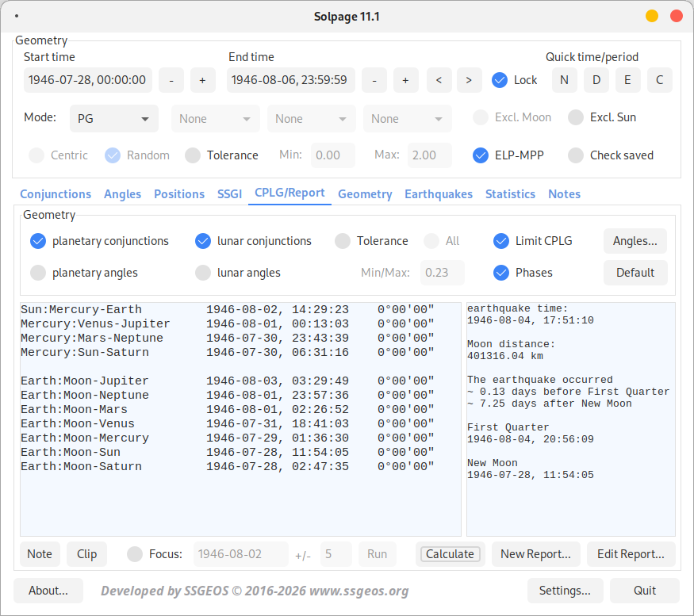Click the D quick period button
Screen dimensions: 694x616
(596, 80)
